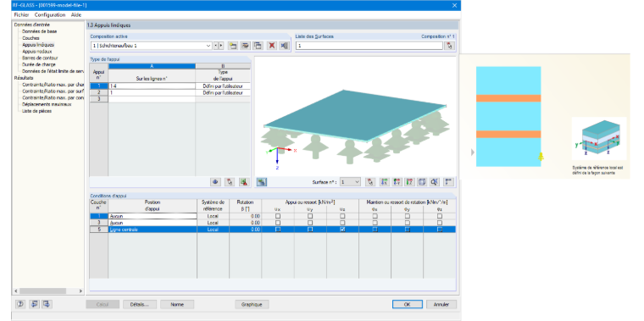Enable ux support for layer 5

click(278, 230)
